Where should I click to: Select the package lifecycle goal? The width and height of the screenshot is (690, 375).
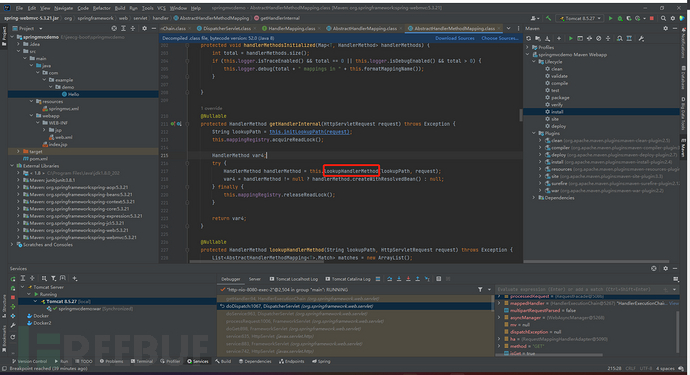pyautogui.click(x=560, y=98)
